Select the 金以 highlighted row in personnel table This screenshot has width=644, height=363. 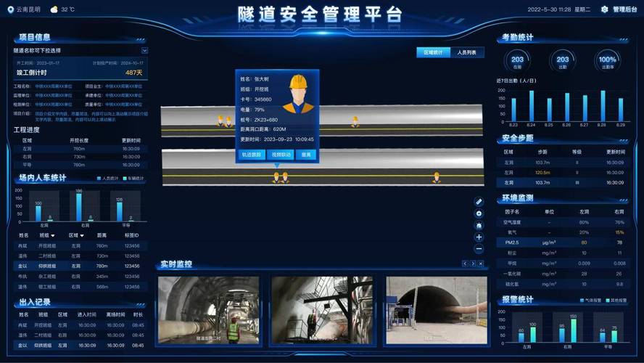coord(80,266)
